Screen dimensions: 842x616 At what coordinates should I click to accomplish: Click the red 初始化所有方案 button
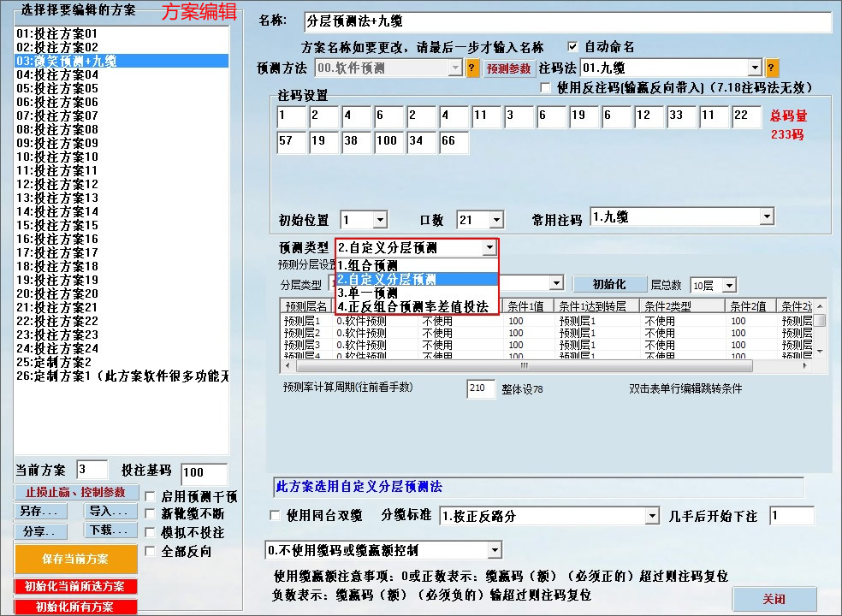(x=72, y=607)
